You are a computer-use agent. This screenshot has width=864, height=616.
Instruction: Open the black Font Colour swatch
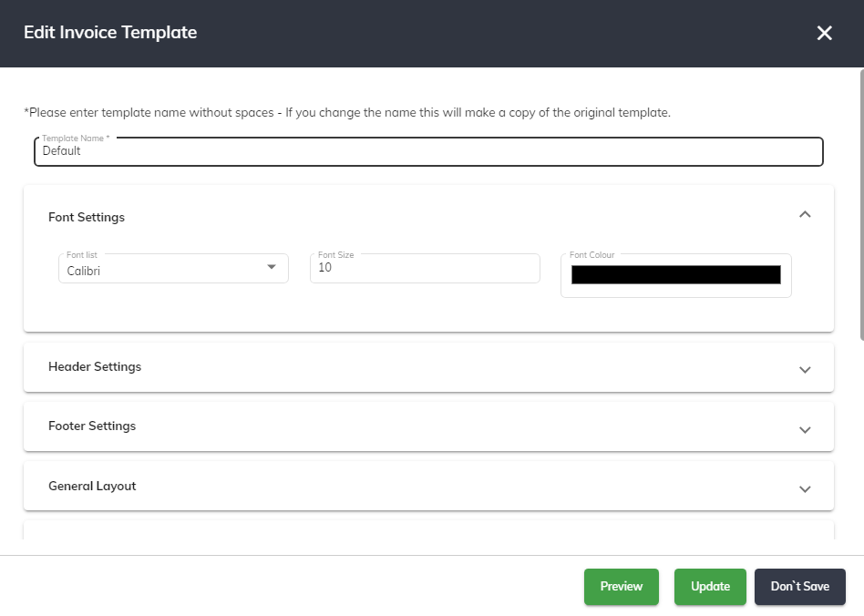[676, 274]
